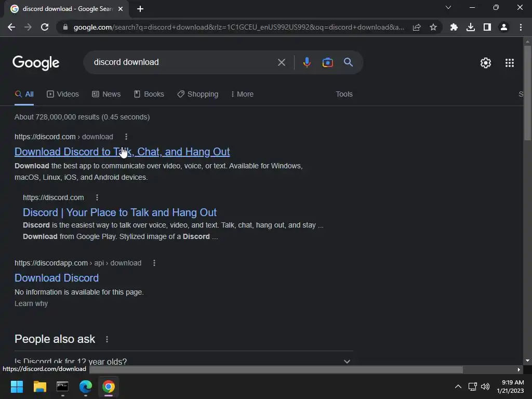Click the Chrome taskbar icon
This screenshot has height=399, width=532.
pyautogui.click(x=109, y=387)
